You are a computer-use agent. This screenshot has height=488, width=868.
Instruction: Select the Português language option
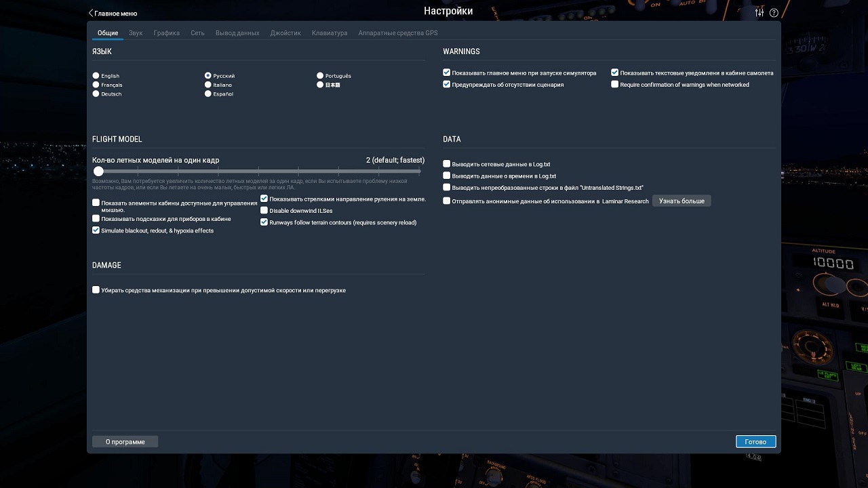coord(320,76)
